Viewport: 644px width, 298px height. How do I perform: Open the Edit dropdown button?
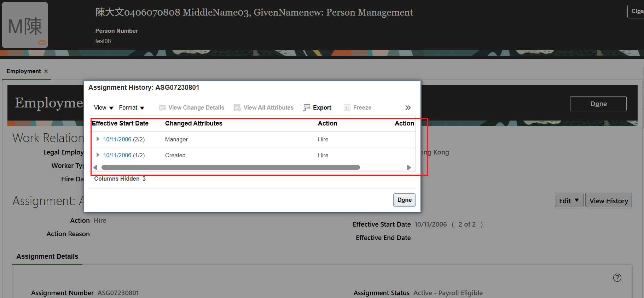pos(569,200)
